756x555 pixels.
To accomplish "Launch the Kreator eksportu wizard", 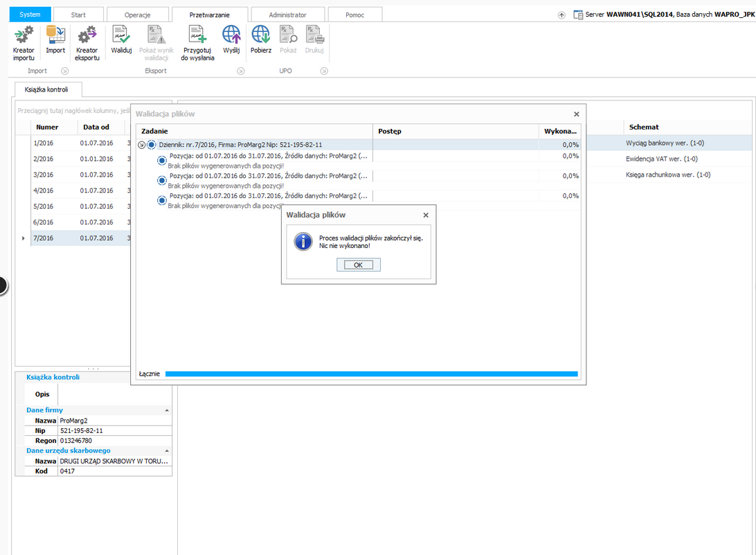I will point(87,44).
